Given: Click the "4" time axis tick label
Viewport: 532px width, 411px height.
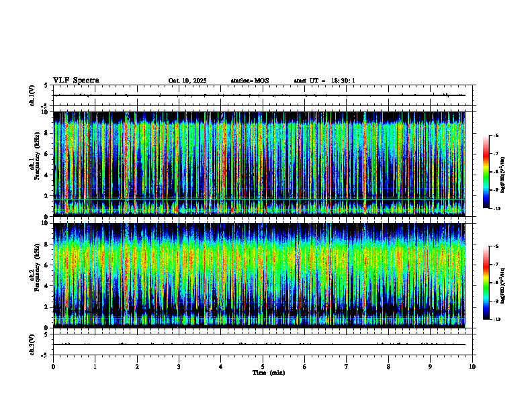Looking at the screenshot, I should [x=221, y=367].
